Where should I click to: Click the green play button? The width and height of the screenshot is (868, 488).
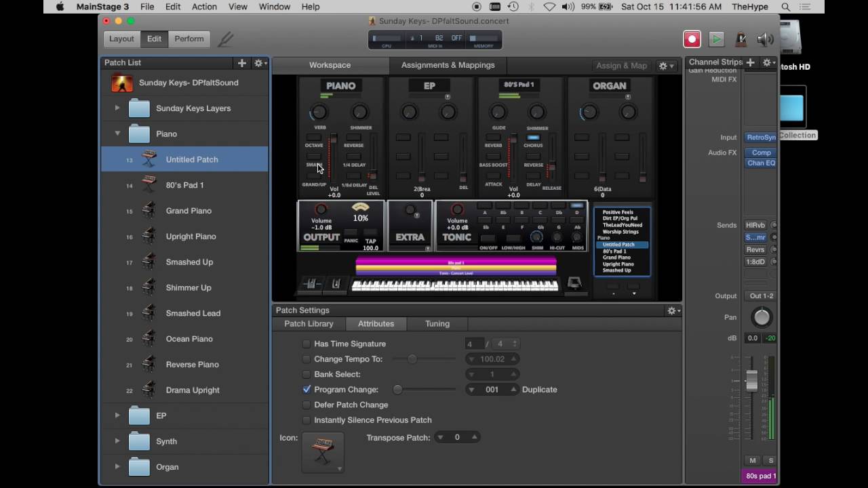point(716,39)
